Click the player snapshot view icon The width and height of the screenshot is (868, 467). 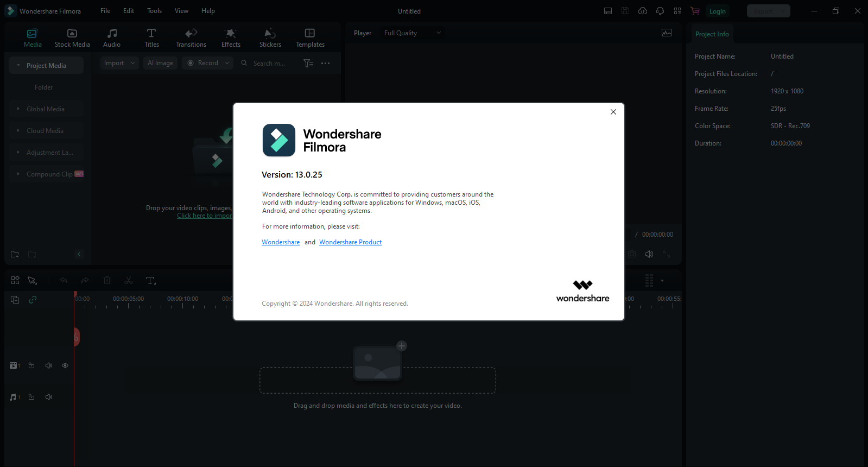[x=667, y=33]
